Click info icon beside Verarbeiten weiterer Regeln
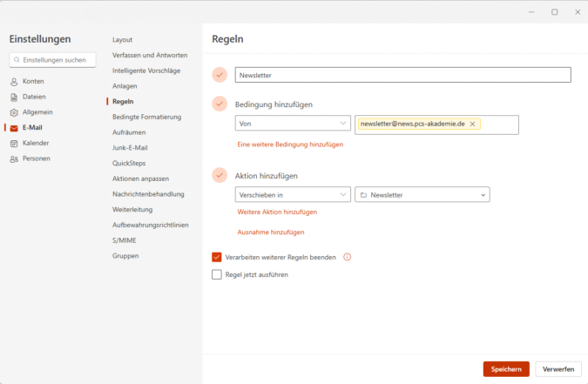Screen dimensions: 588x384 347,258
